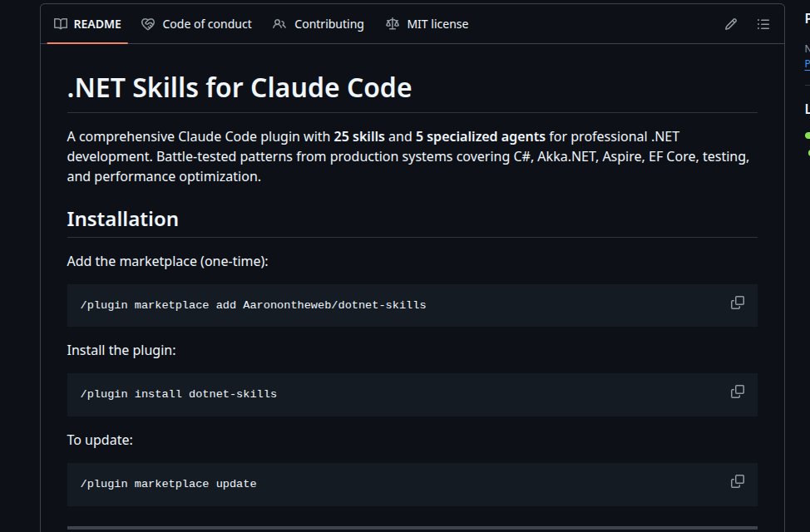
Task: Click the '25 skills' bold text
Action: [359, 136]
